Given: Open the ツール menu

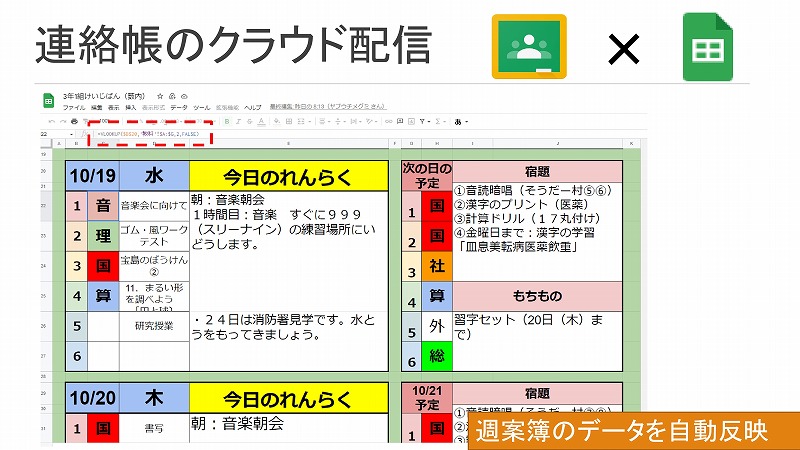Looking at the screenshot, I should pyautogui.click(x=202, y=107).
